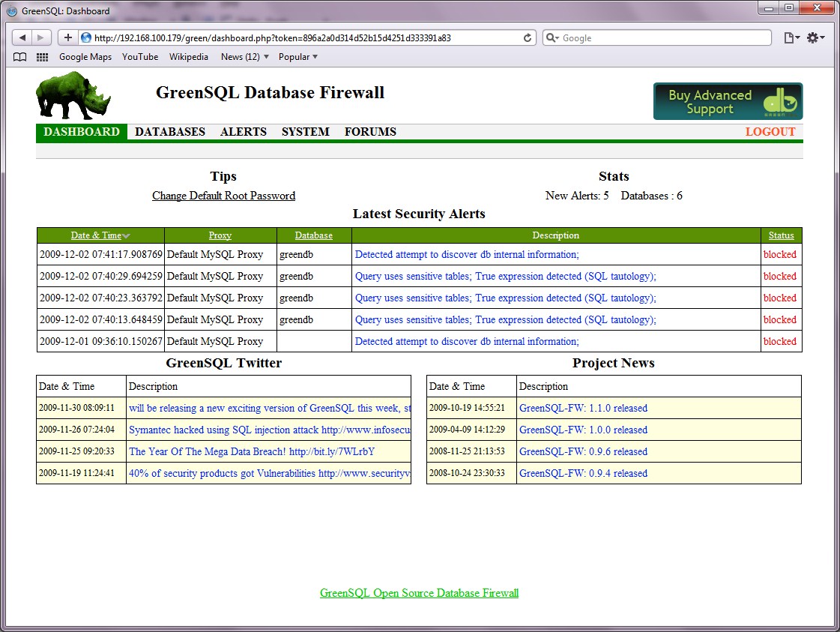Open the DATABASES navigation tab

pos(170,132)
